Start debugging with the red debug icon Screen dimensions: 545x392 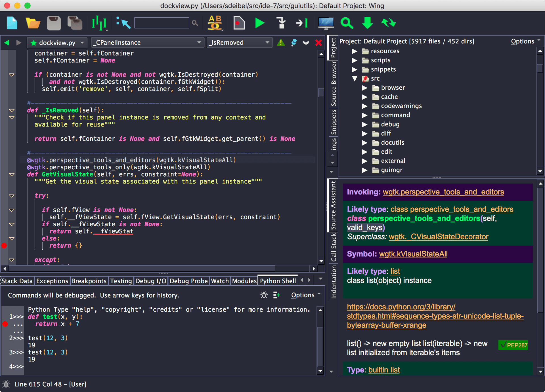[239, 23]
